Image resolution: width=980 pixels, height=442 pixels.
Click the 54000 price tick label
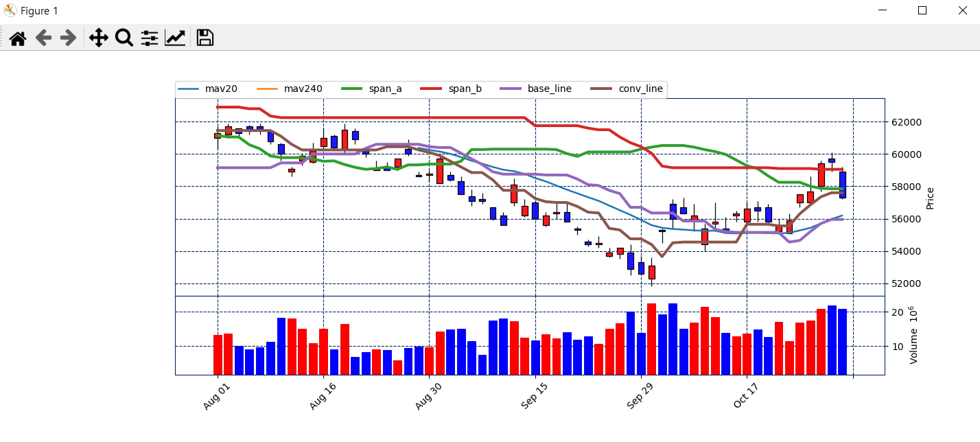coord(907,251)
